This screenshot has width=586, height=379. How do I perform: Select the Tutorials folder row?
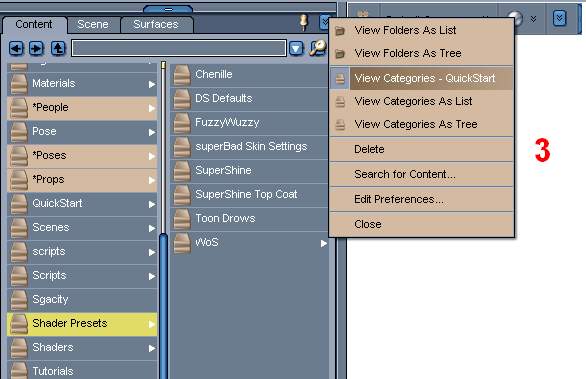tap(82, 370)
